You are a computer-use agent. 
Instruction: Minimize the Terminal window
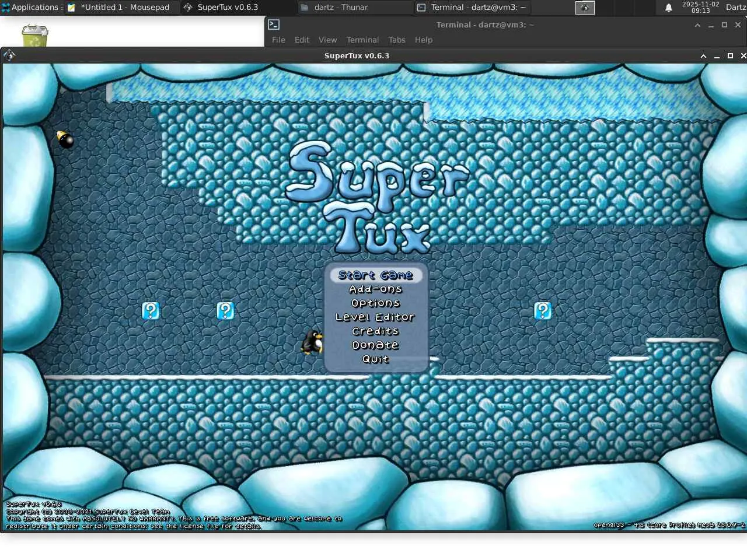coord(711,25)
